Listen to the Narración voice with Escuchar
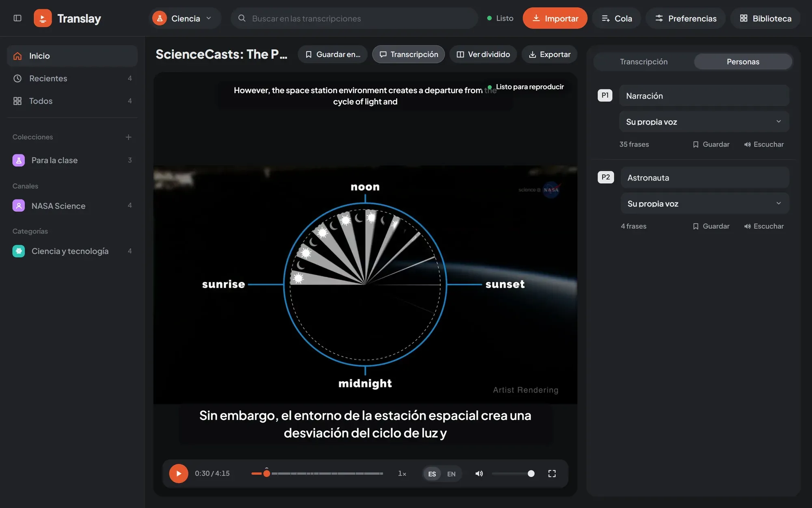This screenshot has width=812, height=508. [x=764, y=144]
